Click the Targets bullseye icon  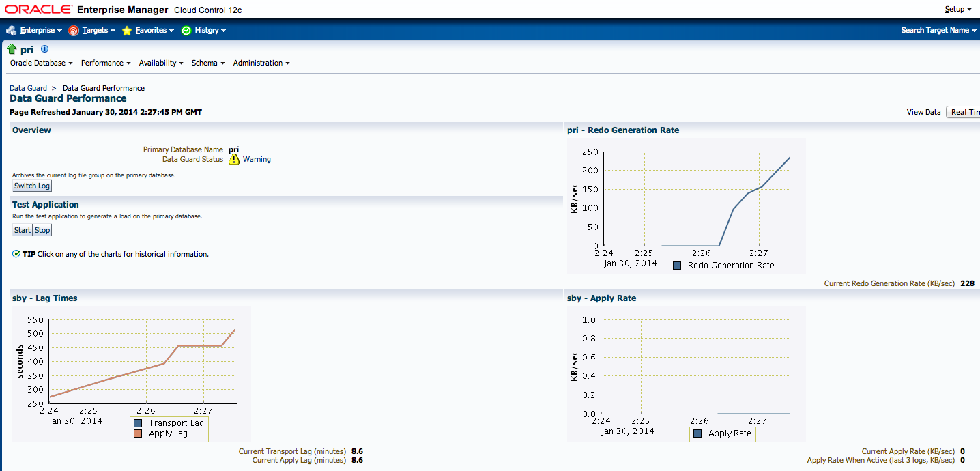pyautogui.click(x=74, y=31)
